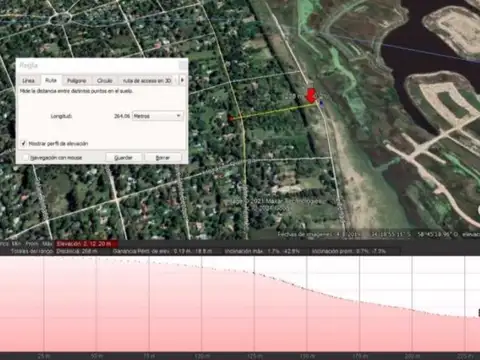Switch to the Círculo tab
This screenshot has height=360, width=480.
tap(104, 80)
